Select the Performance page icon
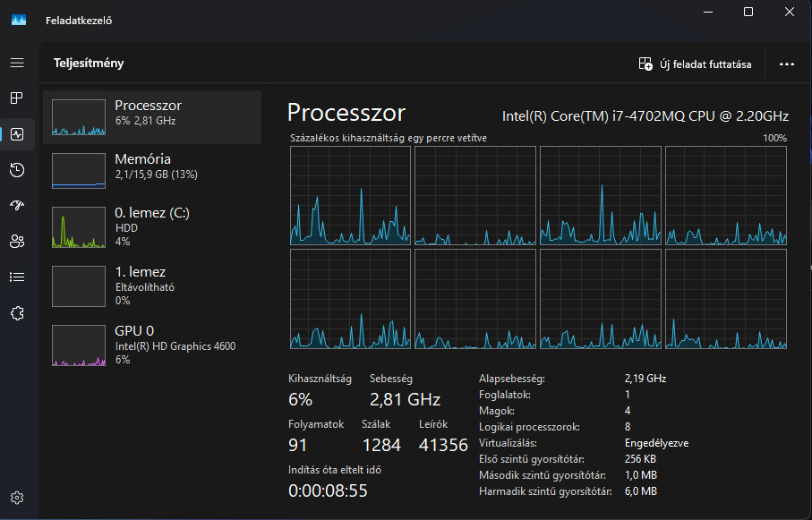 pyautogui.click(x=17, y=134)
